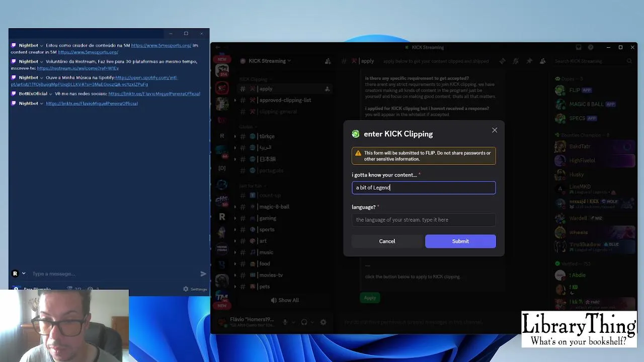Open pinned messages icon

529,61
